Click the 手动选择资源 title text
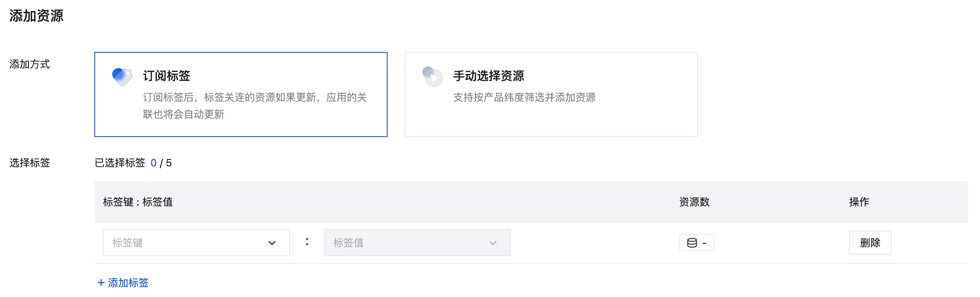The width and height of the screenshot is (980, 297). point(489,76)
